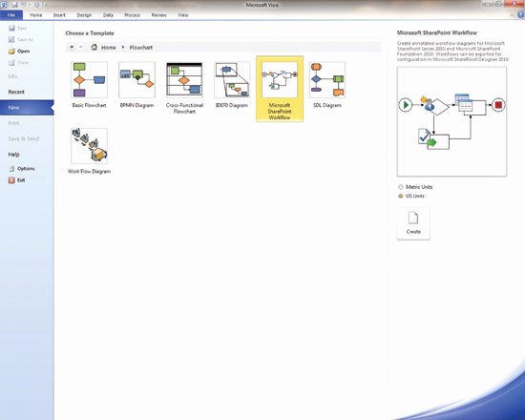
Task: Click the red Exit icon
Action: click(x=11, y=180)
